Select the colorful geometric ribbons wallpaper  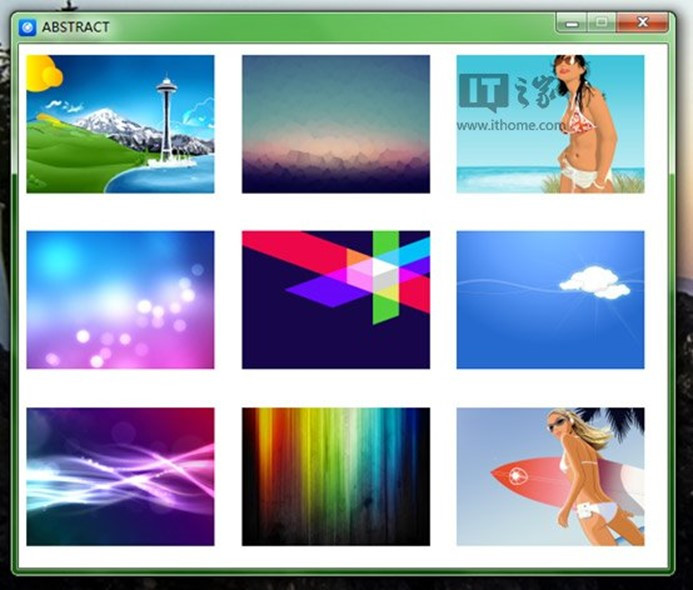pos(336,300)
